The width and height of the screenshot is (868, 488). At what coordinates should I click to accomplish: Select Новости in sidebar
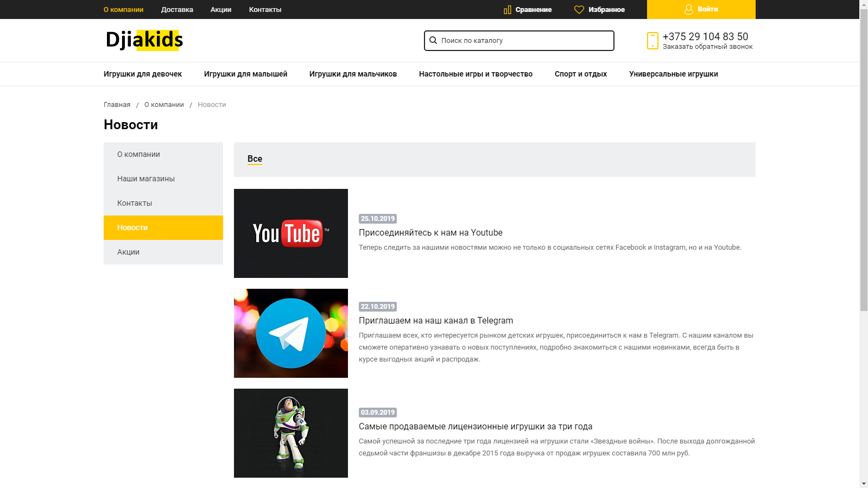pos(163,227)
